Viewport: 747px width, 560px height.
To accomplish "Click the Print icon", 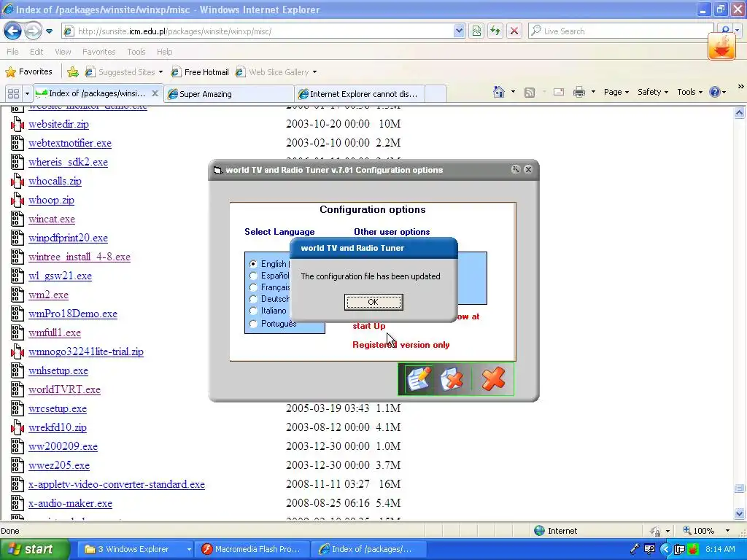I will click(578, 93).
